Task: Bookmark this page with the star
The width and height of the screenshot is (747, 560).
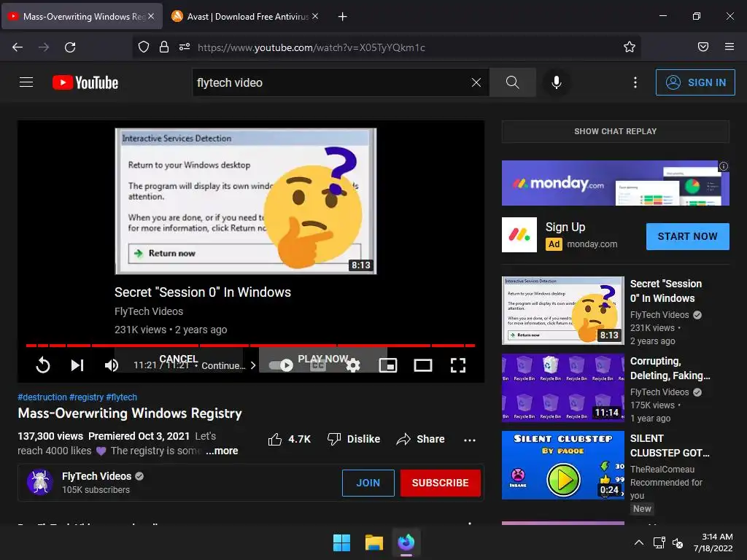Action: pos(630,47)
